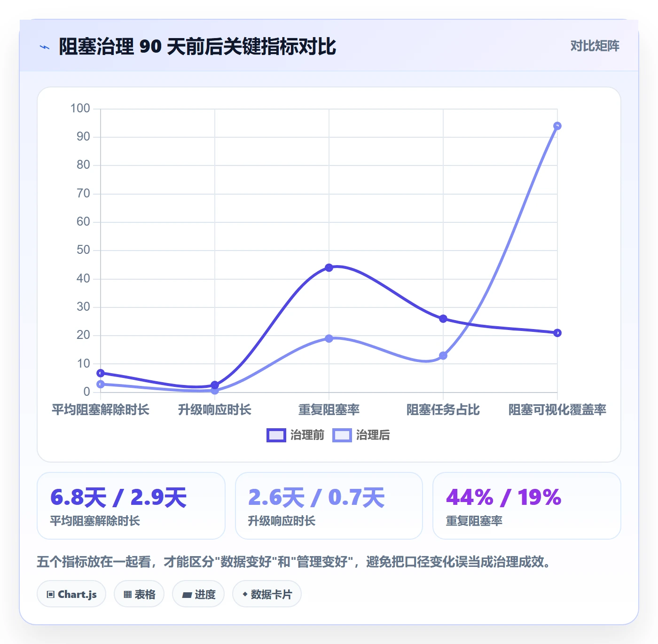658x644 pixels.
Task: Click x-axis label 平均阻塞解除时长
Action: click(x=101, y=410)
